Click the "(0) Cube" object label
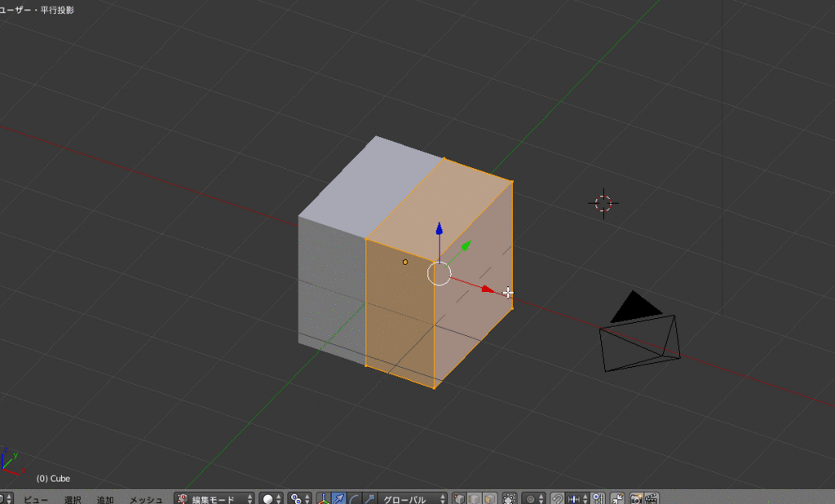 pos(53,479)
